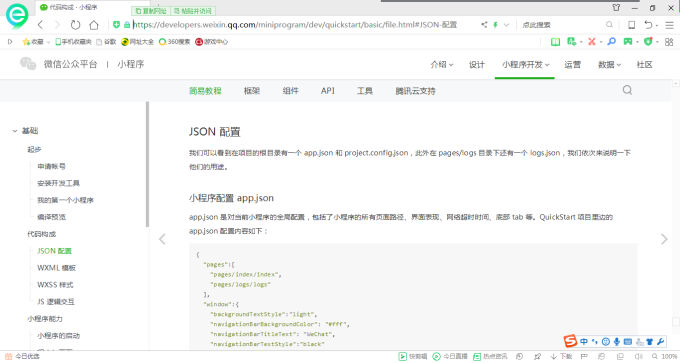The height and width of the screenshot is (363, 681).
Task: Open the browser hamburger menu
Action: pyautogui.click(x=669, y=25)
